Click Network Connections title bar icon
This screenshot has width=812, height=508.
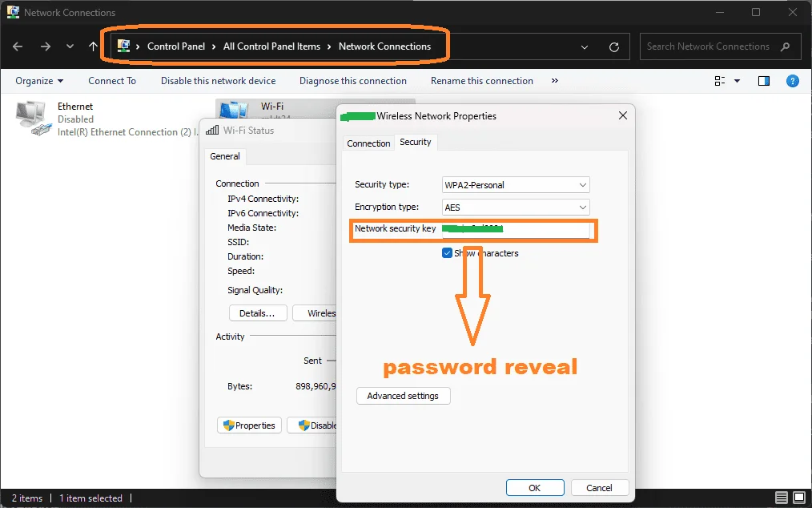[13, 12]
